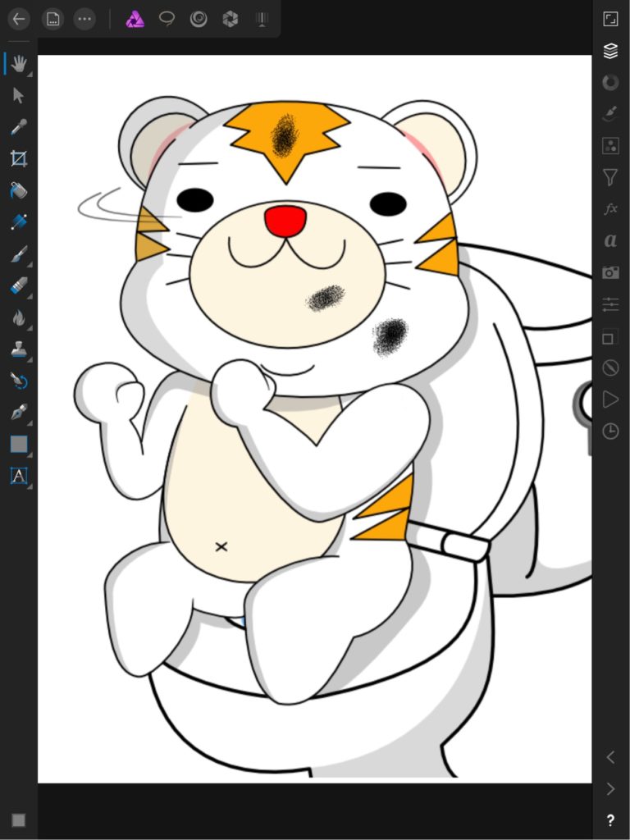The height and width of the screenshot is (840, 630).
Task: Switch to the Selections Persona lasso
Action: 167,19
